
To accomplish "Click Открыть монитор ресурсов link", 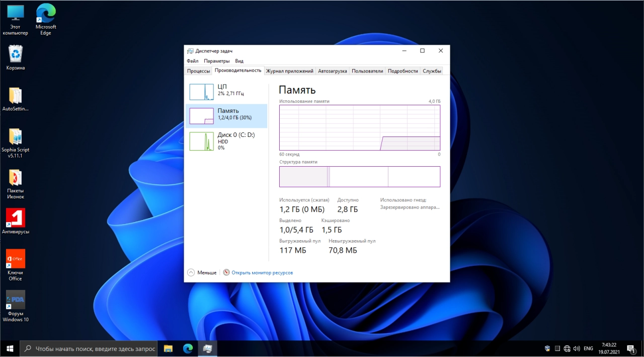I will 262,272.
